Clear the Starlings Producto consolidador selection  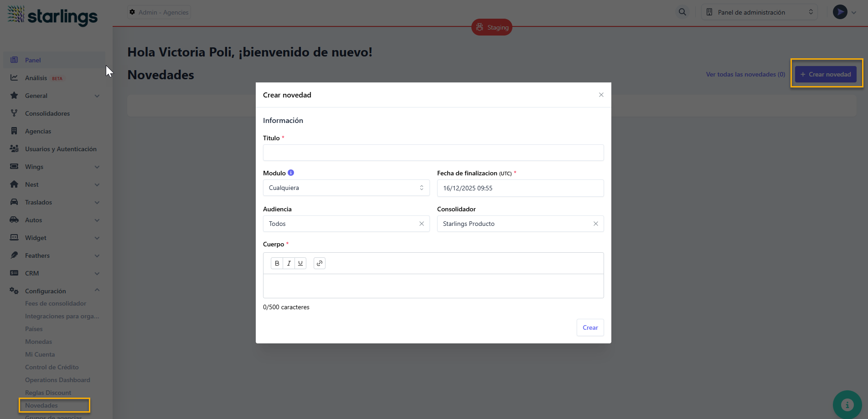(595, 224)
